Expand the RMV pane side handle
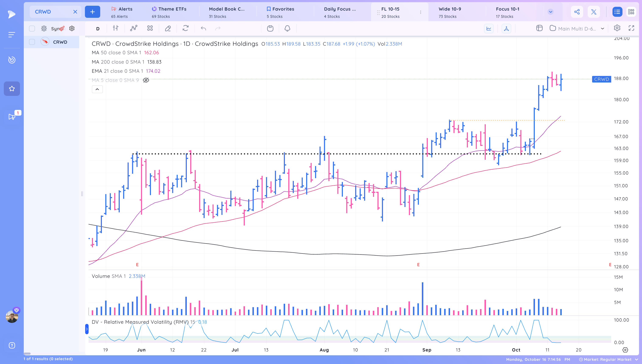 coord(87,329)
